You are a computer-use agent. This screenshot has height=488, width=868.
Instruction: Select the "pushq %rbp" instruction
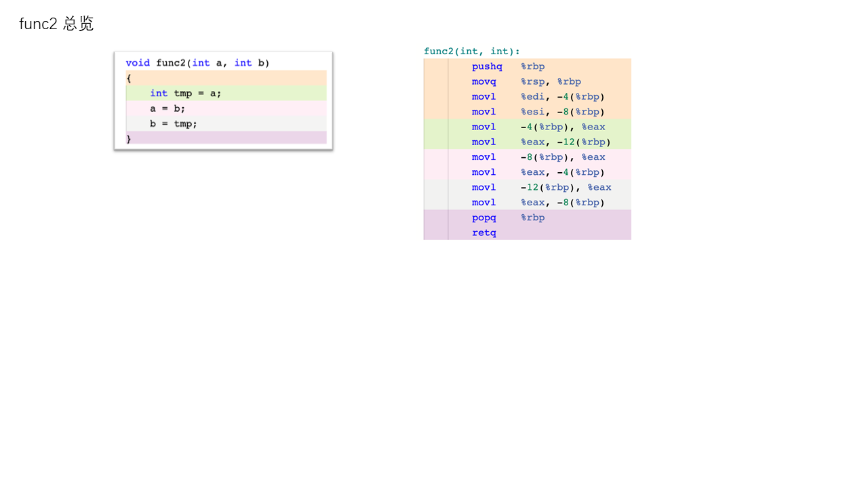pos(509,66)
